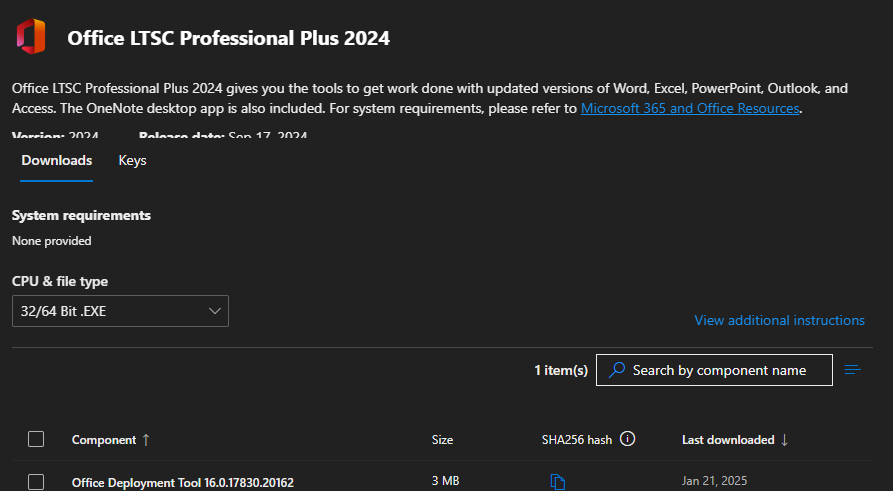Switch to the Keys tab
893x491 pixels.
point(132,161)
